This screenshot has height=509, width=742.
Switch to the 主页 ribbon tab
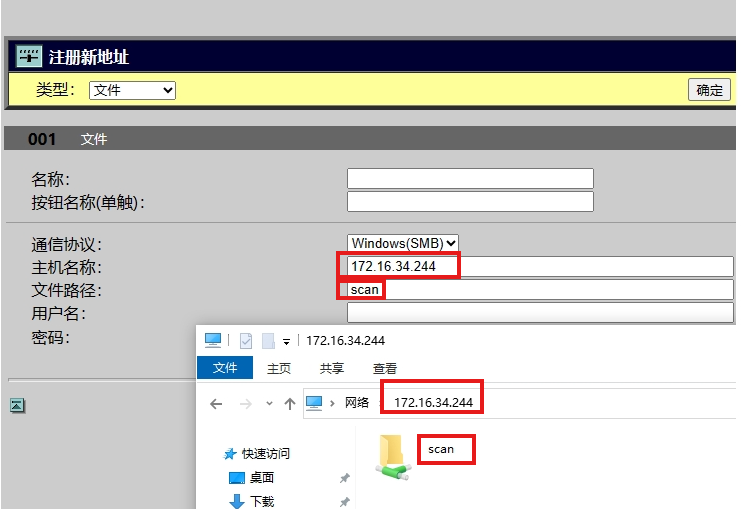(x=279, y=368)
